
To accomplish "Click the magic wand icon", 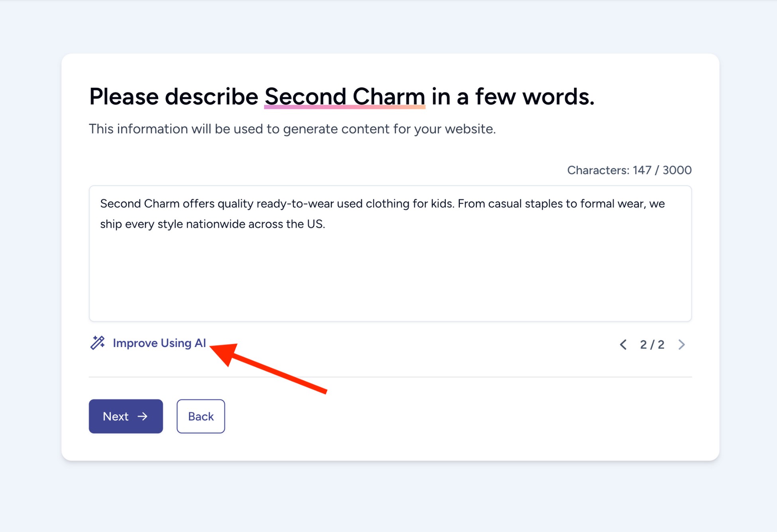I will coord(97,343).
